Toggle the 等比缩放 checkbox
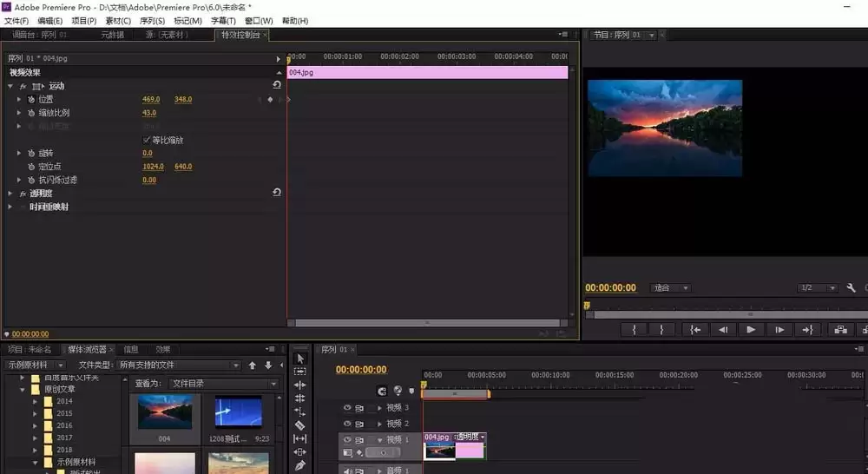This screenshot has width=868, height=474. tap(147, 140)
